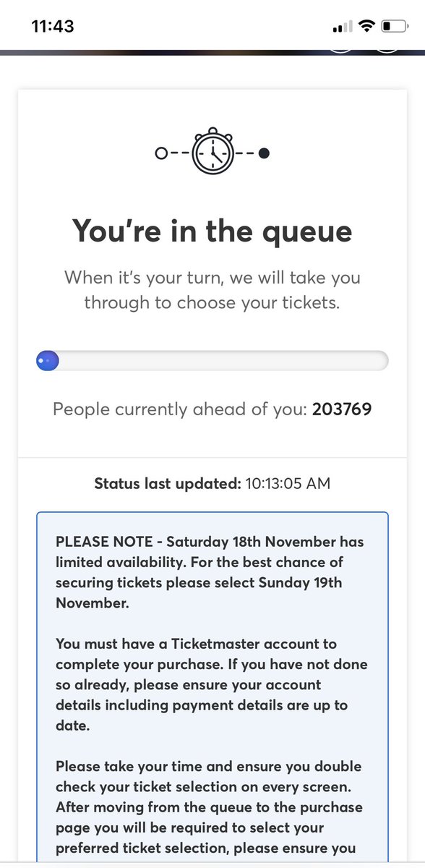Screen dimensions: 425x868
Task: Tap the 11:43 clock in the status bar
Action: click(53, 27)
